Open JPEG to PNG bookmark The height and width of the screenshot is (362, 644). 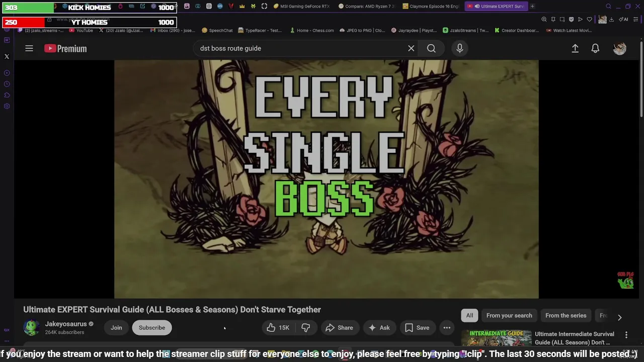tap(362, 30)
